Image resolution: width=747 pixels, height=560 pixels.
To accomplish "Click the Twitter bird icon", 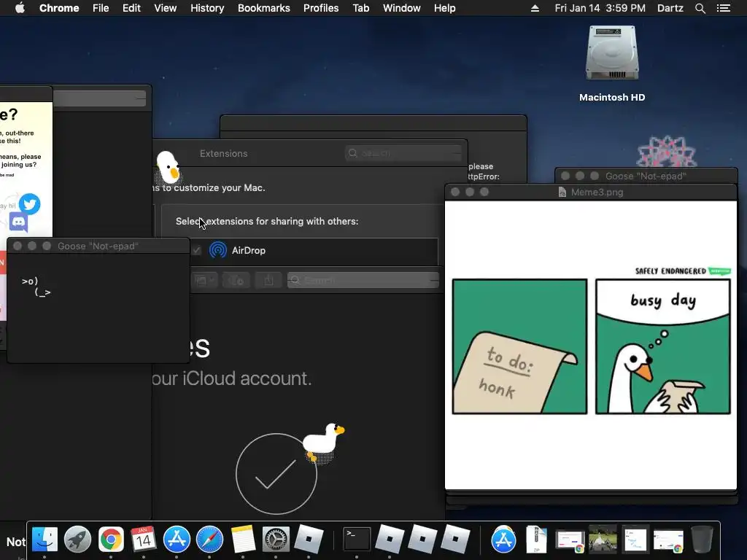I will point(29,204).
